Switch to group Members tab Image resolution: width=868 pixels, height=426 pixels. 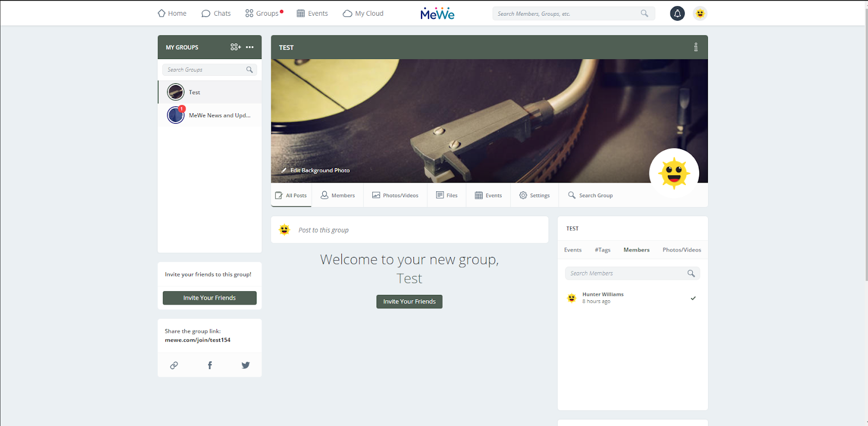tap(337, 195)
